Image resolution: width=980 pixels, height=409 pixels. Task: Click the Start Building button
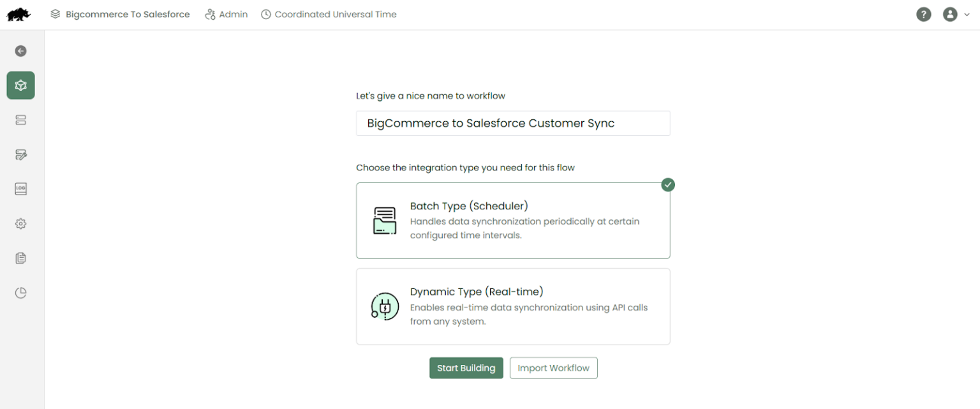[x=466, y=368]
